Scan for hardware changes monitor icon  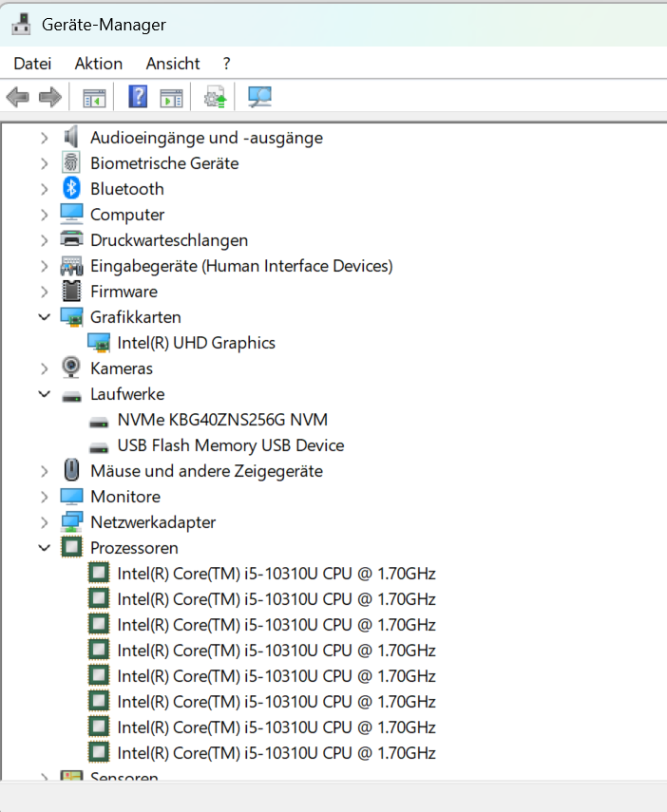point(259,97)
